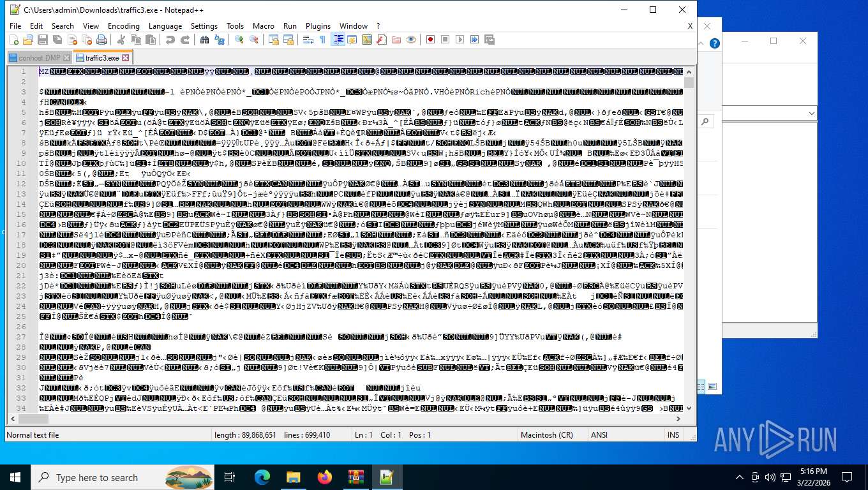868x490 pixels.
Task: Click the Stop recording macro icon
Action: (x=445, y=40)
